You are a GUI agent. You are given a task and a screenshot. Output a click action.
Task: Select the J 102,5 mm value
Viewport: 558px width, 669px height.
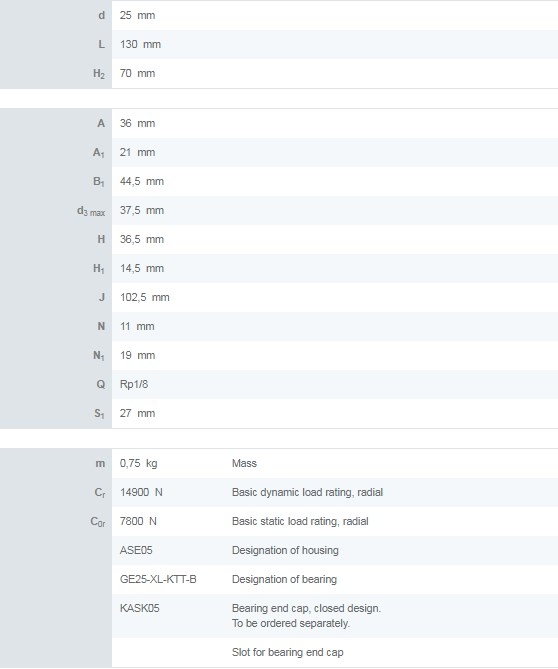coord(145,297)
